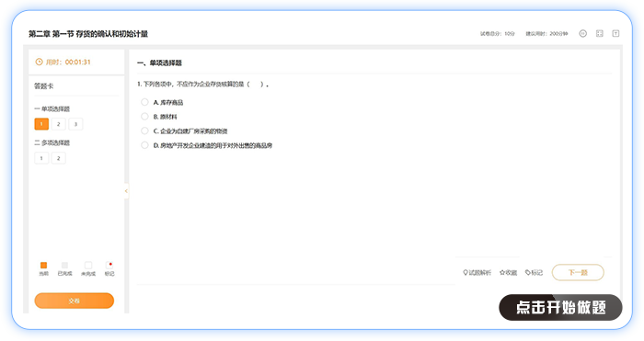This screenshot has width=644, height=341.
Task: Click the 未完成 white legend swatch
Action: pos(88,265)
